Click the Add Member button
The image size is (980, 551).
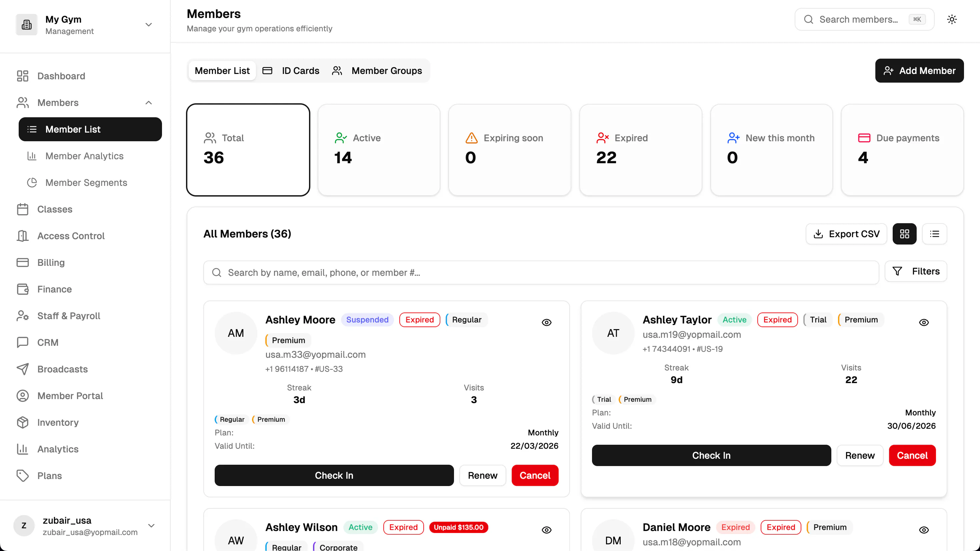point(920,71)
